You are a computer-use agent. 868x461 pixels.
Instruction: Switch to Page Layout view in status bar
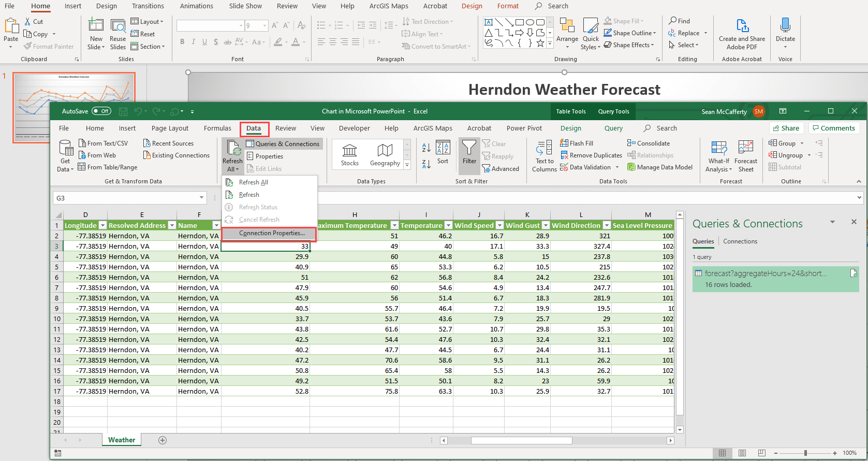(x=742, y=453)
